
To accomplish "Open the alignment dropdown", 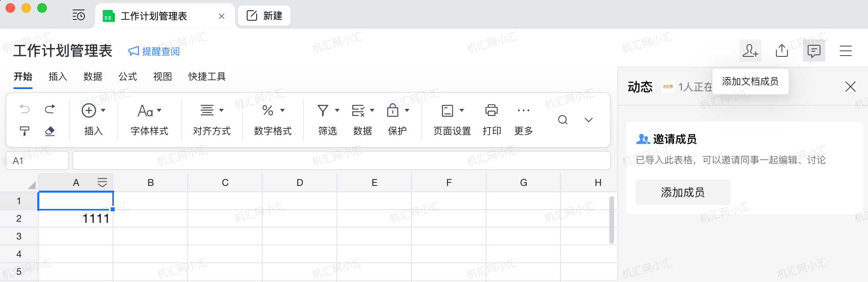I will [212, 110].
